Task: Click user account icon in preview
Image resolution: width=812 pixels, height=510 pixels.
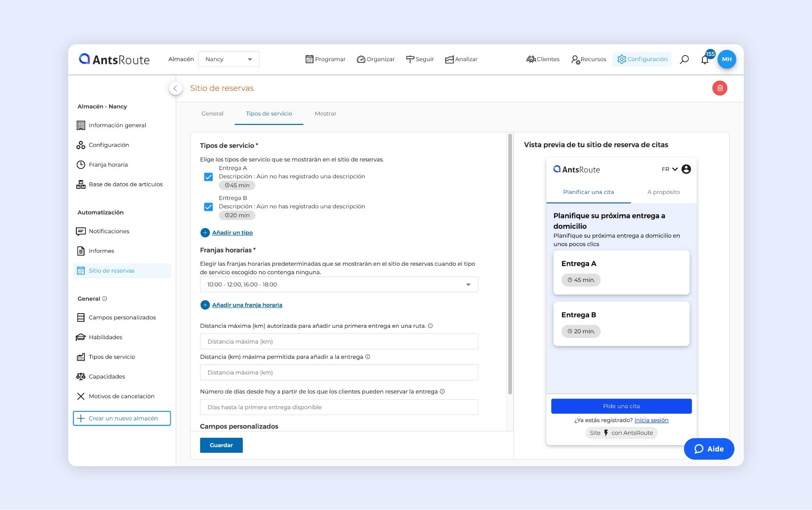Action: [686, 169]
